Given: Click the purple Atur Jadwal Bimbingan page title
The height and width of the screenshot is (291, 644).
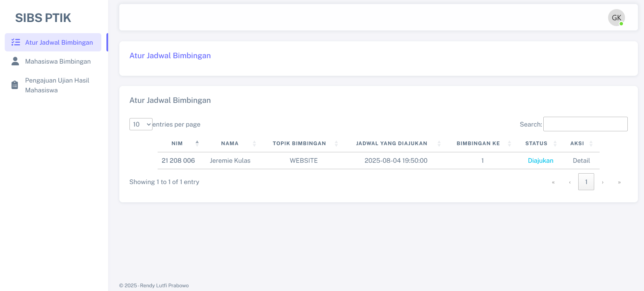Looking at the screenshot, I should [170, 55].
